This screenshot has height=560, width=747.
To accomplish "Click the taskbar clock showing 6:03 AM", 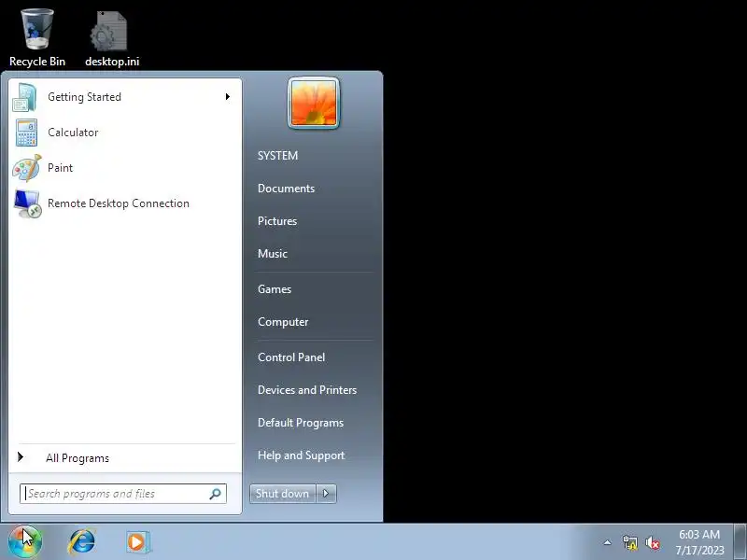I will tap(698, 542).
